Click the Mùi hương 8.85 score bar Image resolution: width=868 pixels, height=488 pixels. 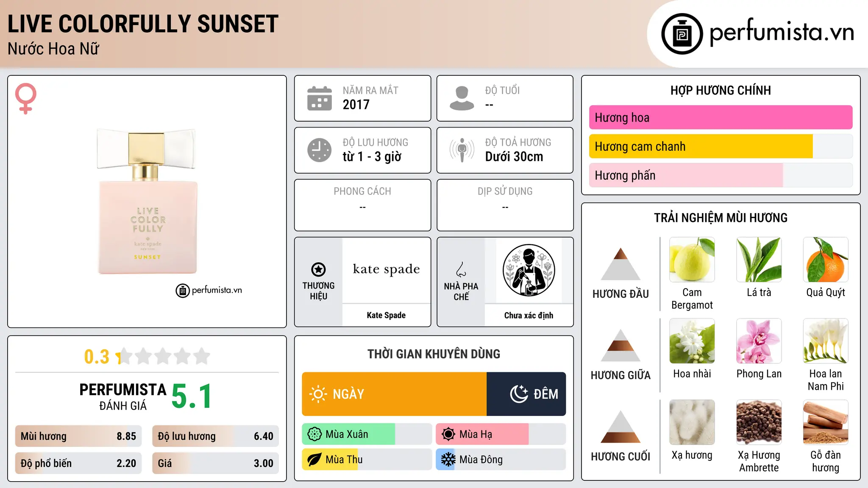tap(78, 436)
